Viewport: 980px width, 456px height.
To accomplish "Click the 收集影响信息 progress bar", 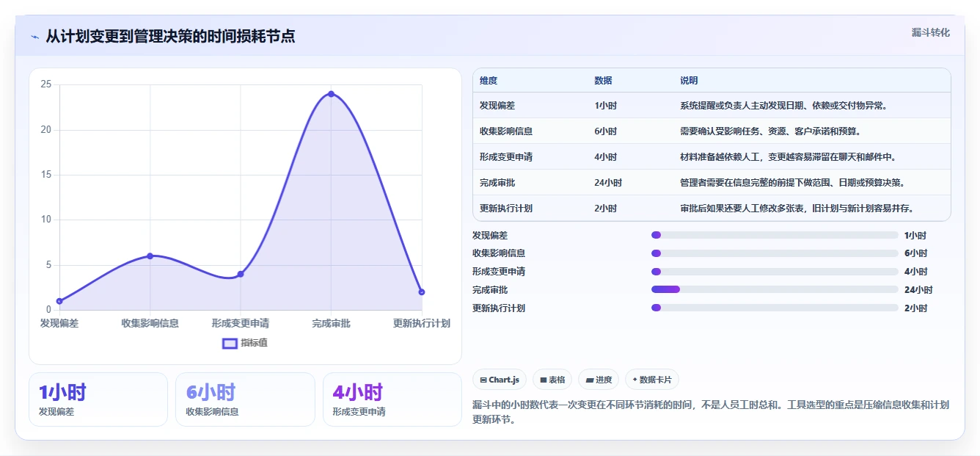I will 775,253.
